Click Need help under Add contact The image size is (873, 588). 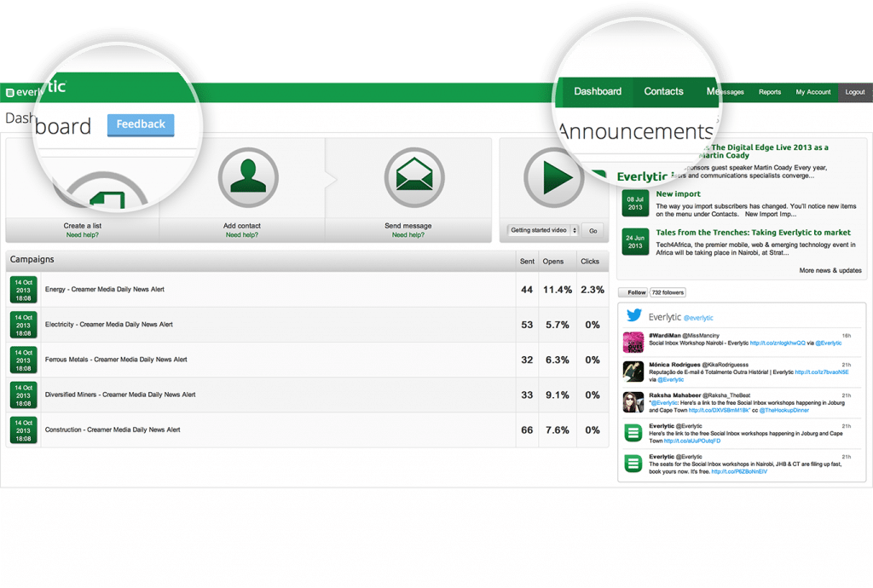241,235
